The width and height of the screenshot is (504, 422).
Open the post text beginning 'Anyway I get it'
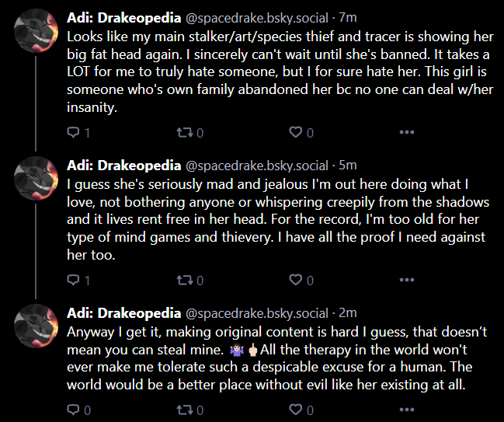277,358
